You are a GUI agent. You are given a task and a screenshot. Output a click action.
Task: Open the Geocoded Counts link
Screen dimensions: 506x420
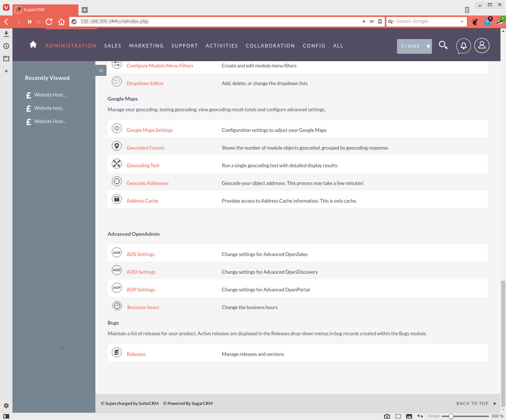(145, 148)
